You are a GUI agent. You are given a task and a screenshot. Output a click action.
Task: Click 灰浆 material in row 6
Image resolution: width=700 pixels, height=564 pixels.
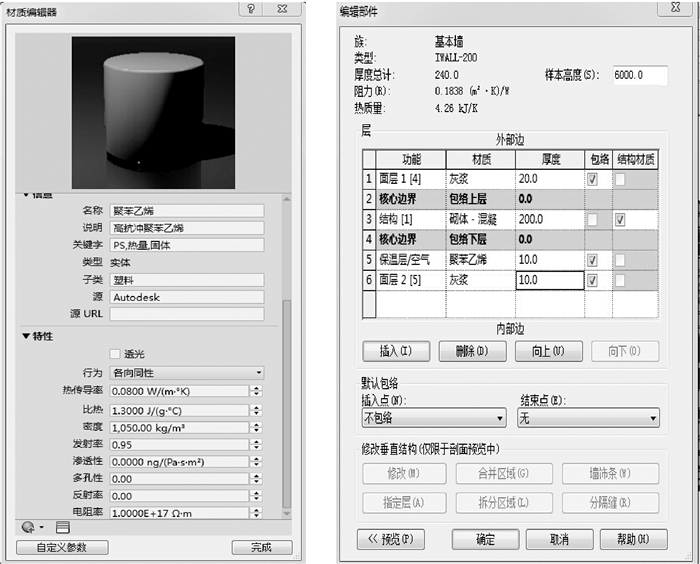pos(481,280)
